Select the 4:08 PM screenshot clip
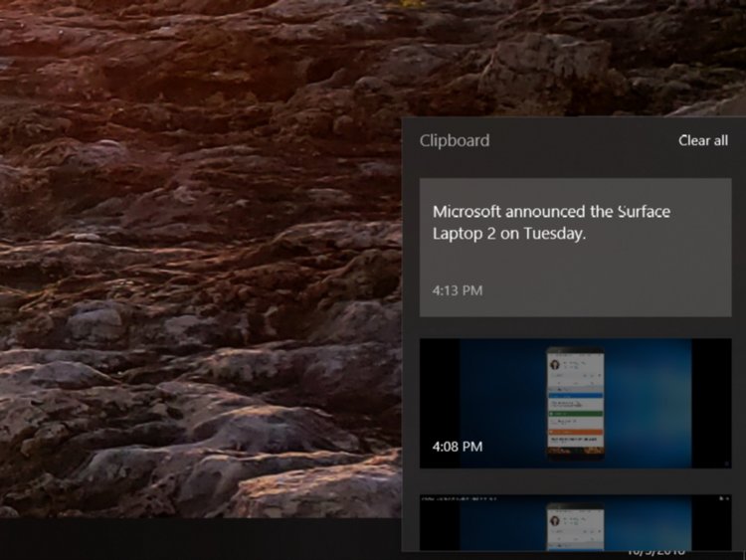 (575, 403)
